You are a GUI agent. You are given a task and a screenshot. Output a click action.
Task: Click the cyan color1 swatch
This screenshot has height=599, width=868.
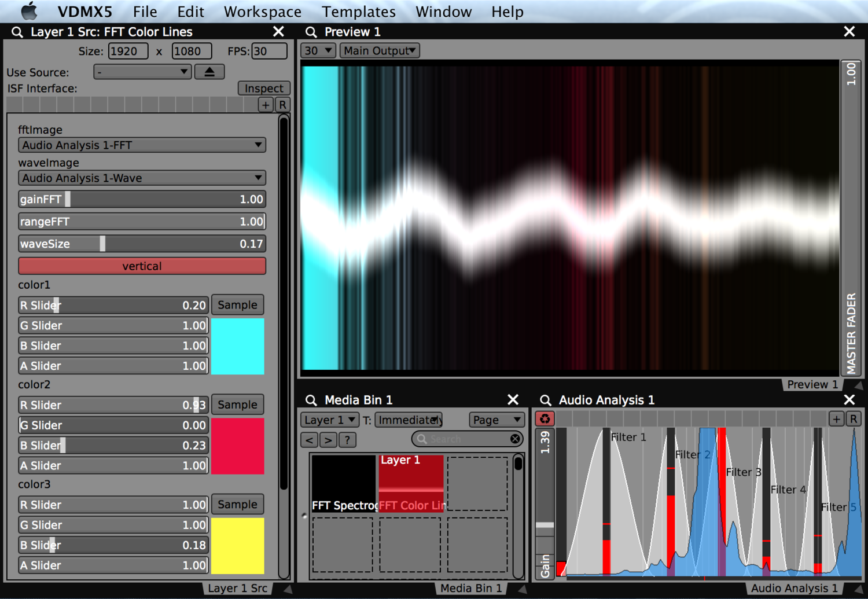[x=238, y=346]
